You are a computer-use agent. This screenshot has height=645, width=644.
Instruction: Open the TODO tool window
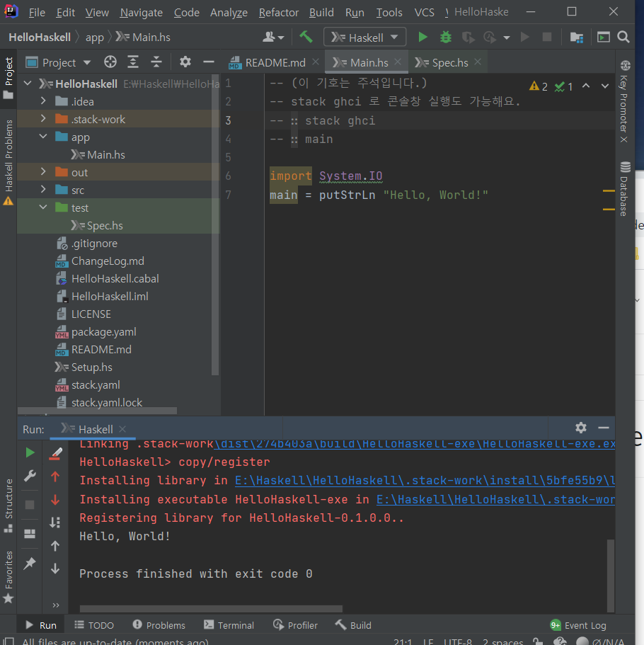(x=94, y=625)
